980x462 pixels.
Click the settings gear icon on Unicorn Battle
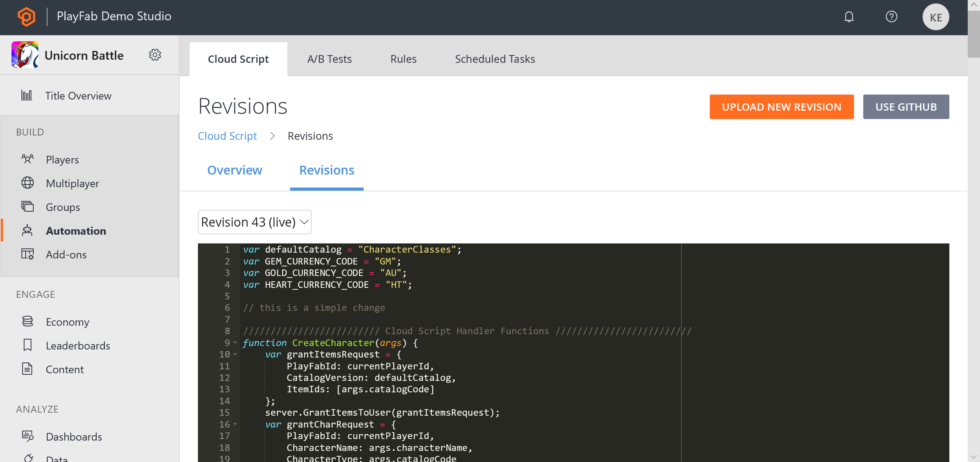click(x=155, y=56)
